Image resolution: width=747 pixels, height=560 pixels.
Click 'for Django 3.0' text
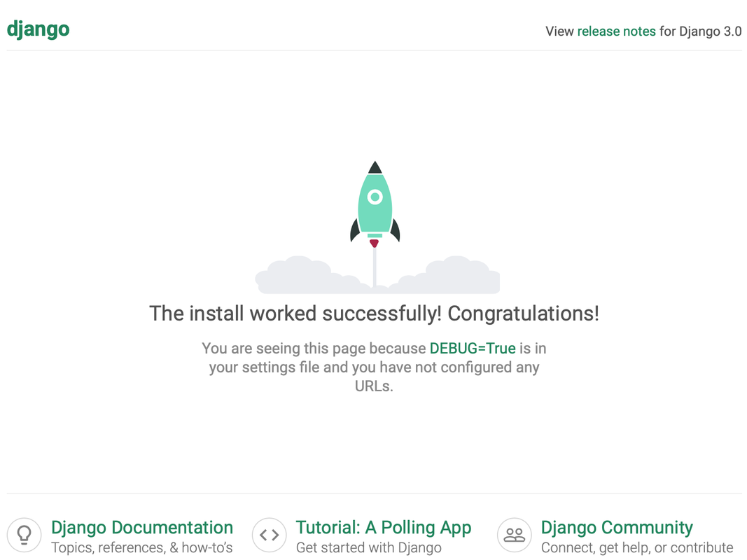tap(700, 31)
